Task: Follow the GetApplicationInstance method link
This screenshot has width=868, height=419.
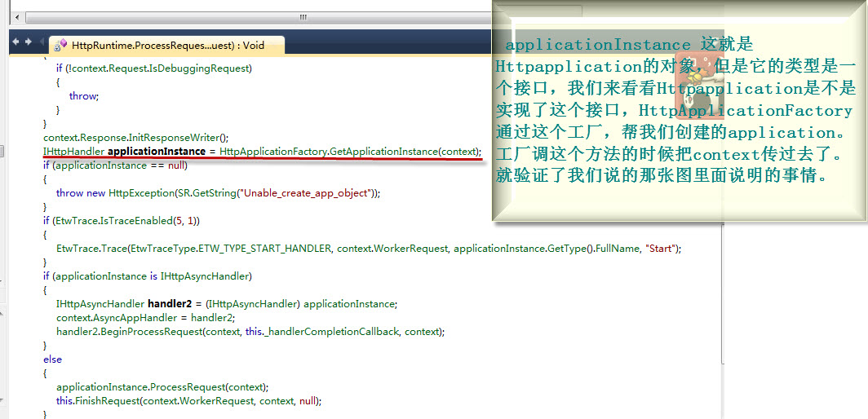Action: 382,151
